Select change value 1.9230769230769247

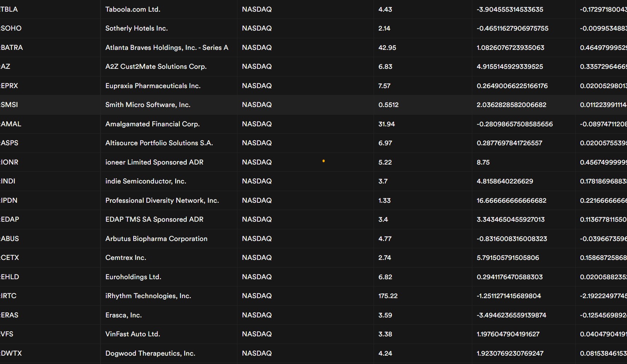click(x=510, y=353)
